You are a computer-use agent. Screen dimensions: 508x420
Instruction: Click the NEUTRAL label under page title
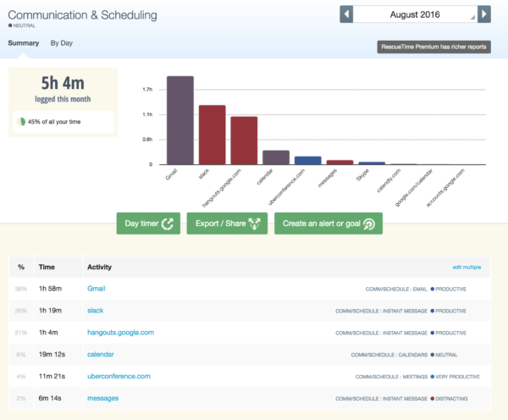pos(25,25)
